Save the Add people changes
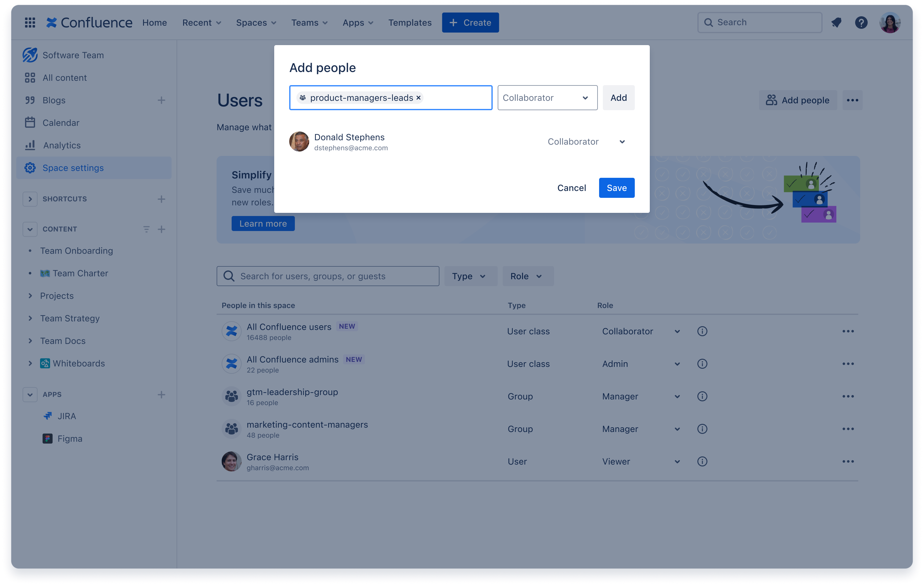Image resolution: width=924 pixels, height=586 pixels. [x=617, y=188]
